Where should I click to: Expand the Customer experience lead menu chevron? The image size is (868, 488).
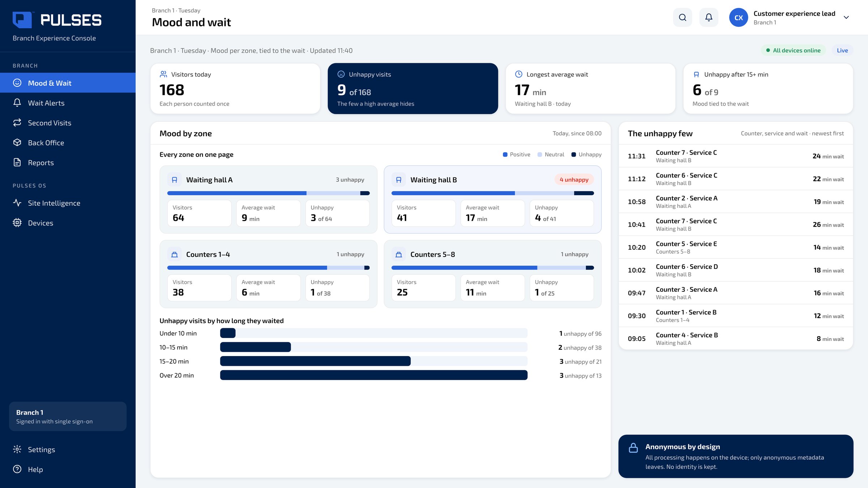pos(846,17)
